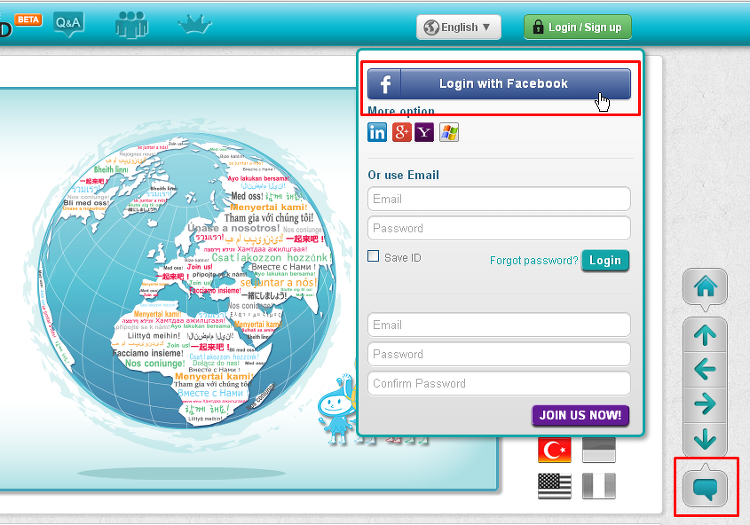Tick the Save ID checkbox

373,256
